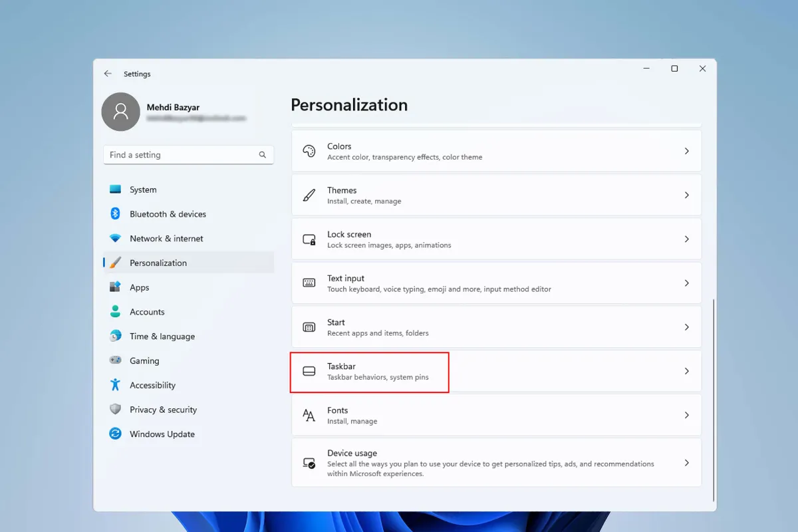Screen dimensions: 798x532
Task: Select System in the sidebar
Action: pyautogui.click(x=143, y=190)
